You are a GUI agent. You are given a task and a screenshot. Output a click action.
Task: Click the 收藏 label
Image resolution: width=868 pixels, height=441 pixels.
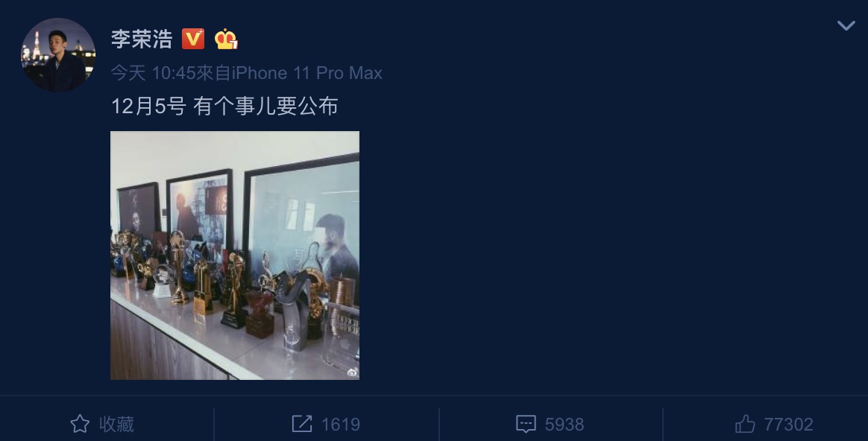coord(117,425)
